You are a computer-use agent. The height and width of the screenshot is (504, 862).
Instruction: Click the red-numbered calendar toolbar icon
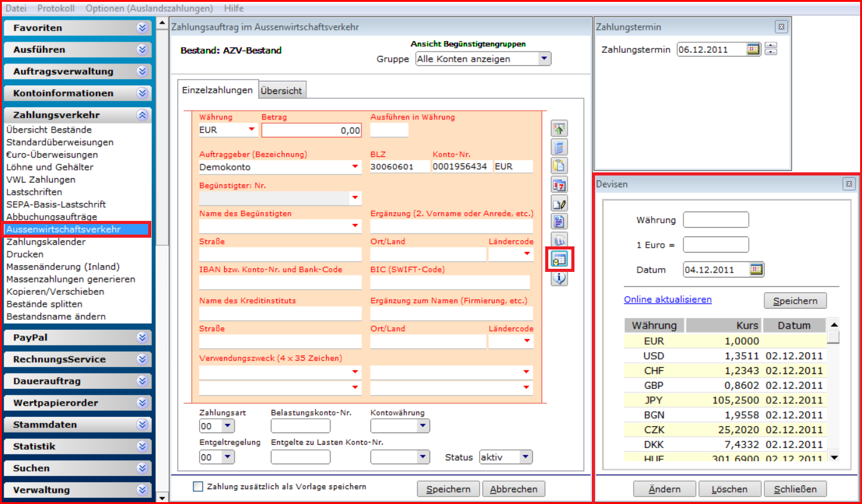point(559,184)
